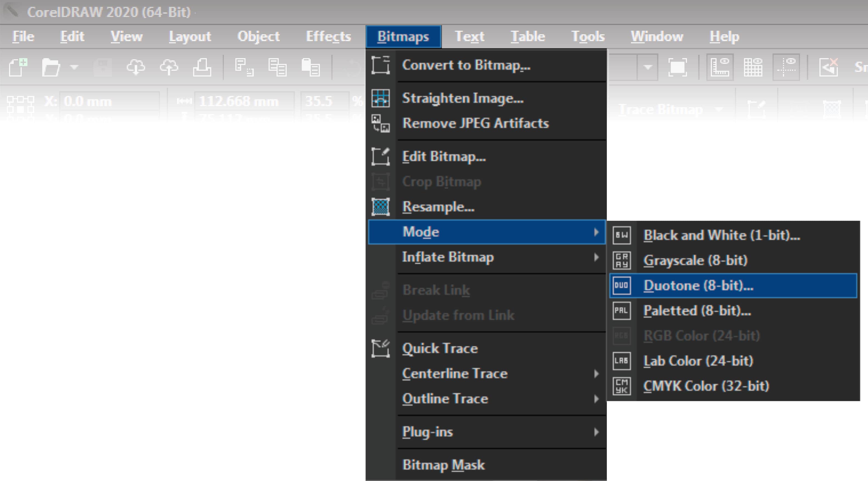Click the Full-screen preview icon
Viewport: 868px width, 481px height.
(x=677, y=67)
